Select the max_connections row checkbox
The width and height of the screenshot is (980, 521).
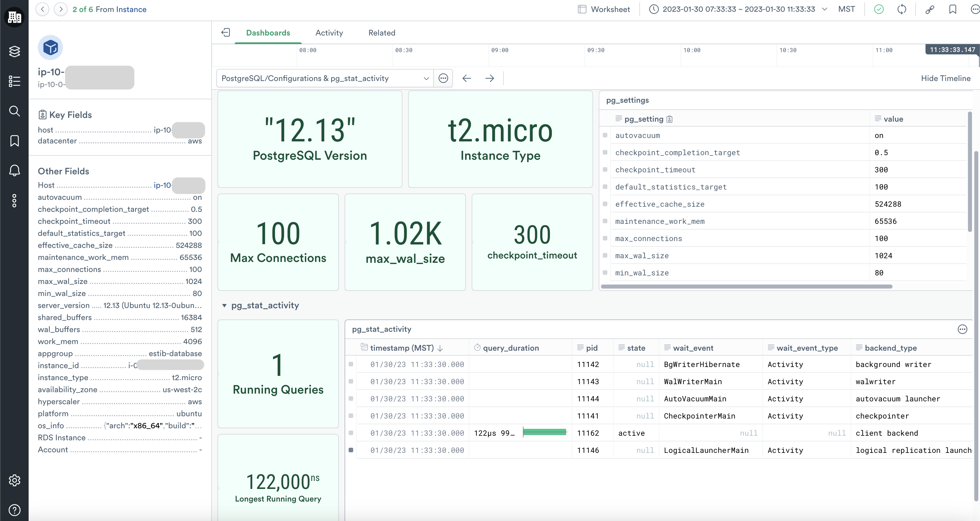coord(605,239)
